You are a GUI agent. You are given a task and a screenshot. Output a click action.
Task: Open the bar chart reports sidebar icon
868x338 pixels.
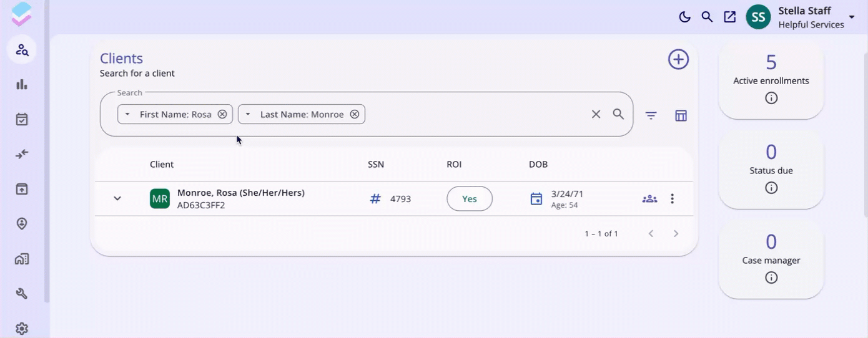point(22,84)
